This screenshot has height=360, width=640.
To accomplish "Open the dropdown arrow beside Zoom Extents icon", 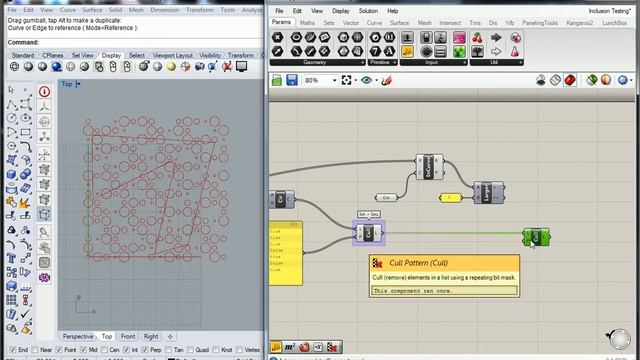I will [356, 80].
